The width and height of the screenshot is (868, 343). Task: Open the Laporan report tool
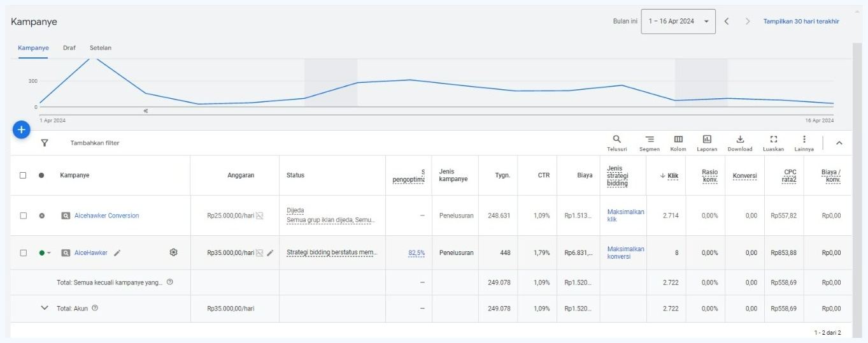coord(707,143)
